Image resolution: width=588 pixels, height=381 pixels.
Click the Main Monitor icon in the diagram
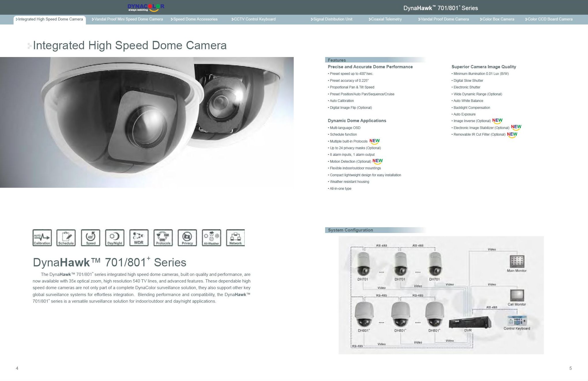517,261
